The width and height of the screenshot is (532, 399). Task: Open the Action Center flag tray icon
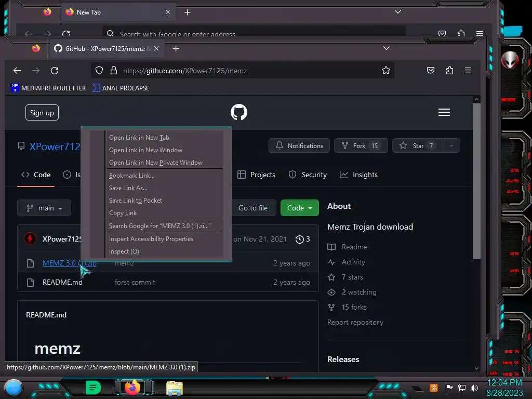pos(449,388)
